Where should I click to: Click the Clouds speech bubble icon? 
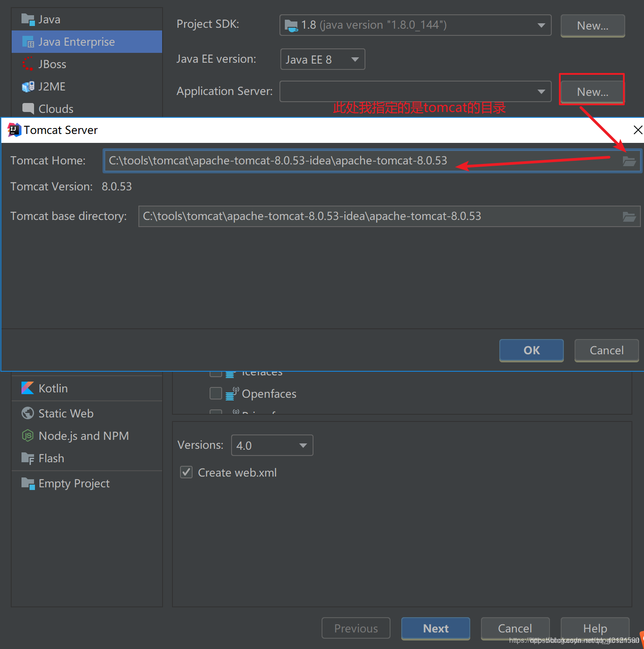(28, 108)
